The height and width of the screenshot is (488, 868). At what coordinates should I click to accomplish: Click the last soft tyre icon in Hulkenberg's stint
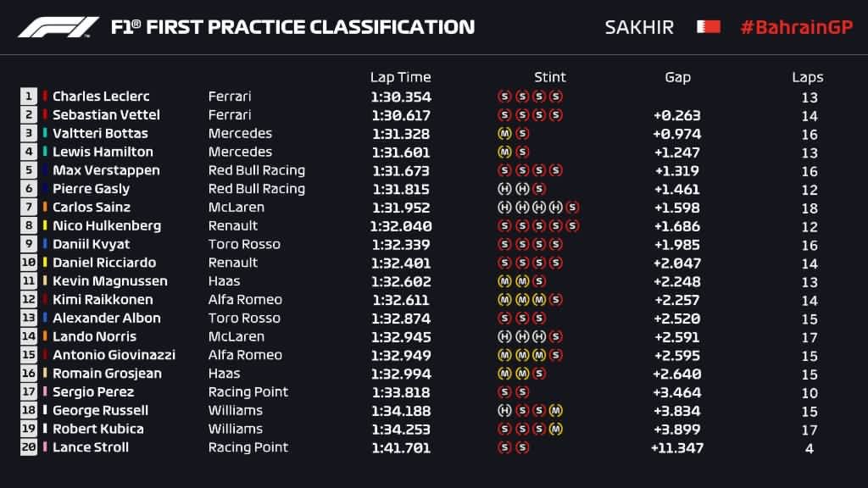click(573, 225)
